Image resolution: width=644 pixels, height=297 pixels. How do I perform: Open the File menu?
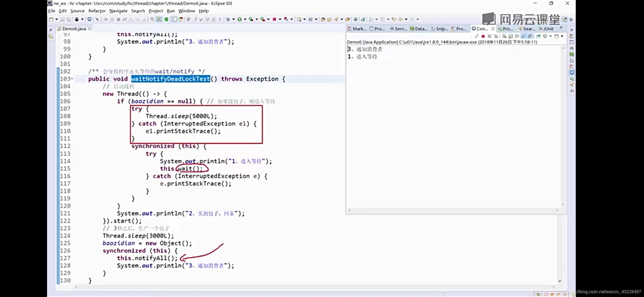(x=52, y=11)
